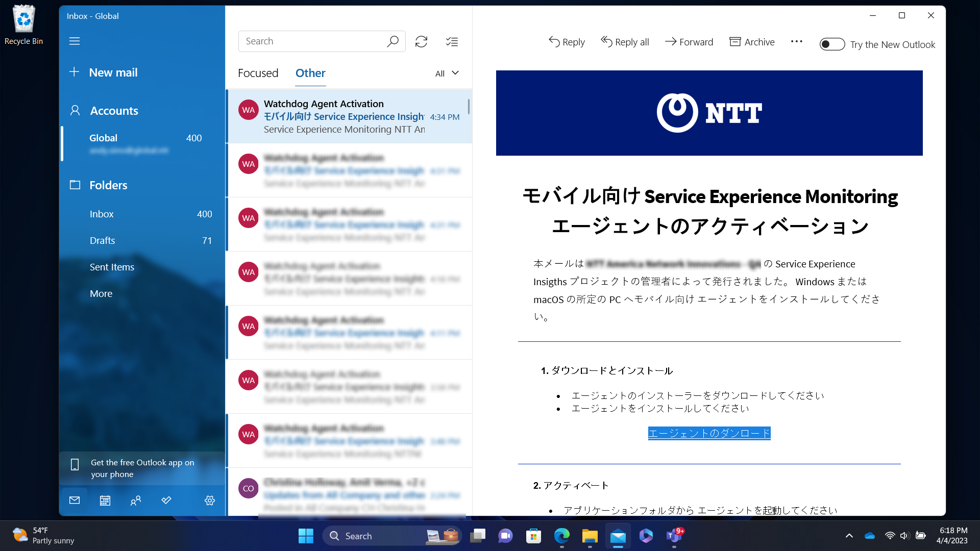Open Windows Start menu

tap(306, 536)
